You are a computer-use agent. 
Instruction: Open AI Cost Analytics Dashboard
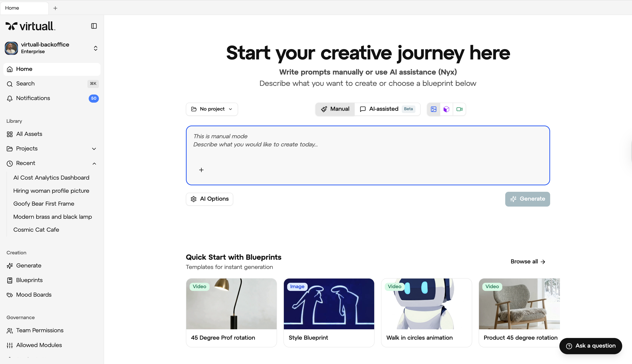51,178
